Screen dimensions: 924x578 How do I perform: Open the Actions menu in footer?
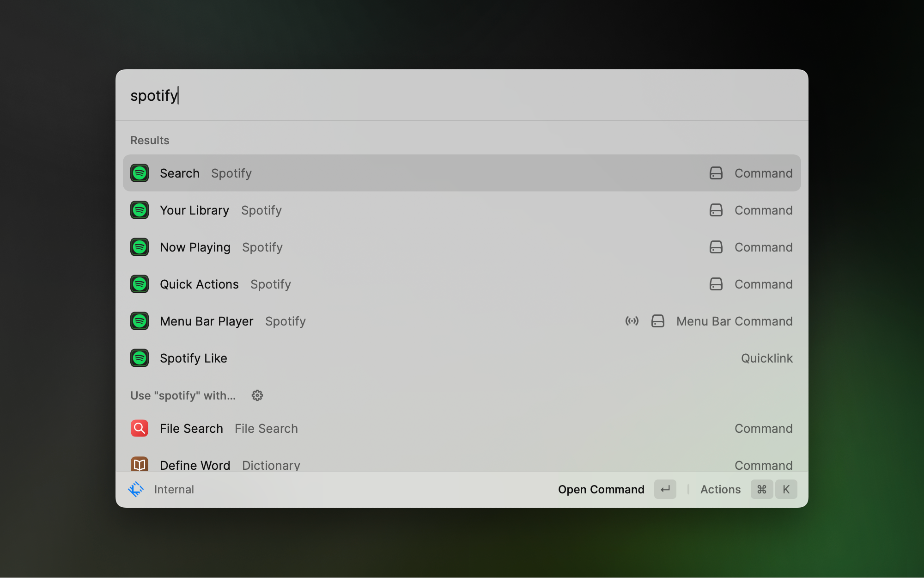pos(720,489)
